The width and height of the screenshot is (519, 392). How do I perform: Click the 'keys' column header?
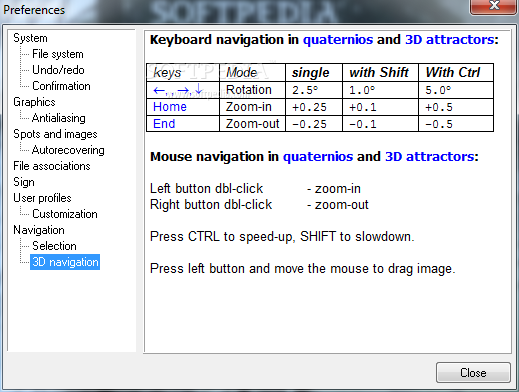click(183, 72)
